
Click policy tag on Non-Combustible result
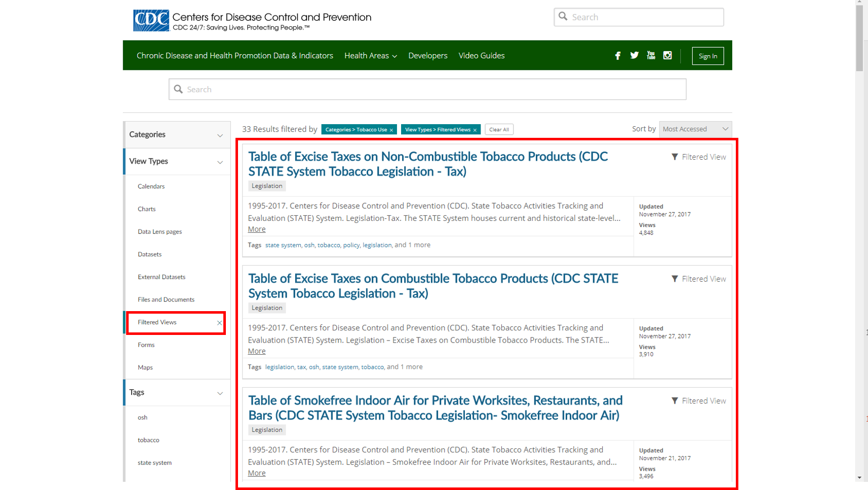(x=351, y=245)
